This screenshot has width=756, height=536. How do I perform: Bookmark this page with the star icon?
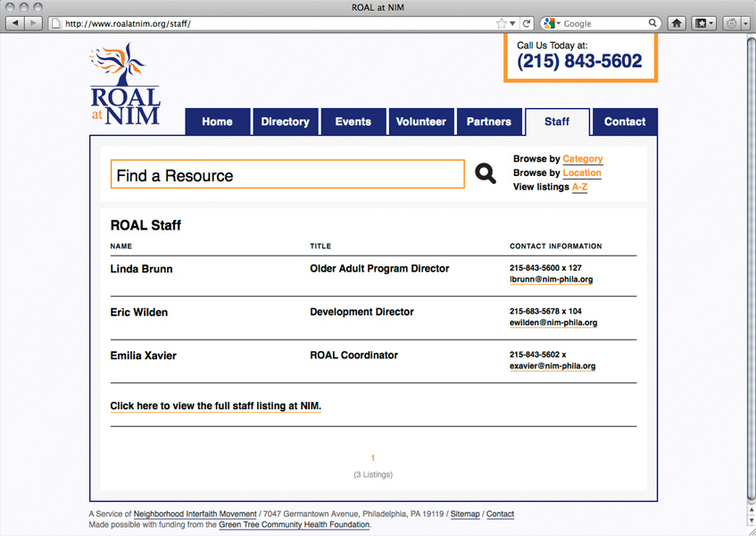(x=502, y=23)
